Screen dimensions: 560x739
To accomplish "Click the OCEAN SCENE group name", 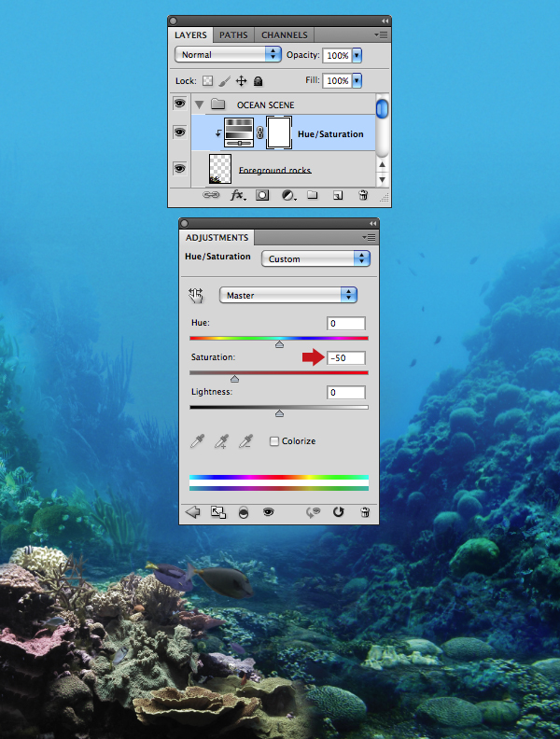I will (265, 105).
